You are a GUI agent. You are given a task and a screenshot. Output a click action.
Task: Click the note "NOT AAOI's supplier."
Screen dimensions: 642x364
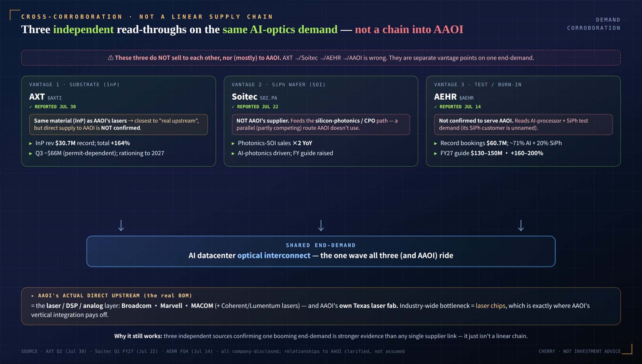[263, 121]
